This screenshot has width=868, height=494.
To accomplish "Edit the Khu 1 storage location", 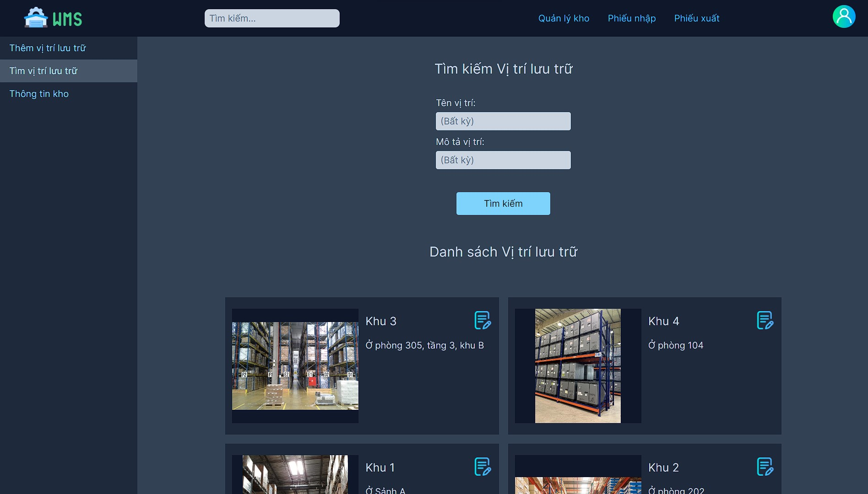I will [483, 467].
